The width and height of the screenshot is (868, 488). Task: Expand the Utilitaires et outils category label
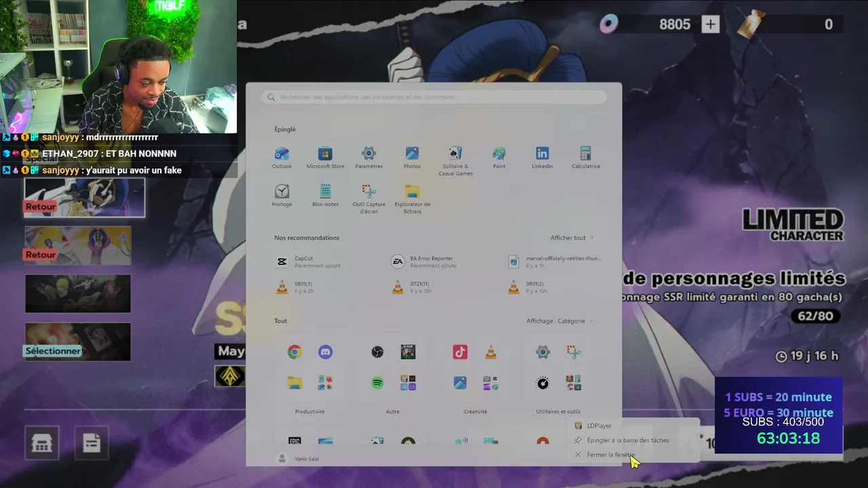pyautogui.click(x=558, y=411)
